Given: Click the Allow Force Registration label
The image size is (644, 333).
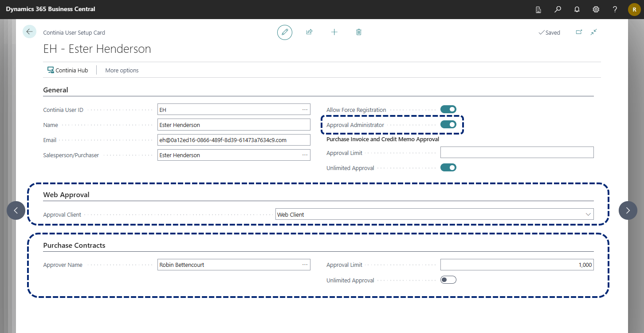Looking at the screenshot, I should [356, 110].
